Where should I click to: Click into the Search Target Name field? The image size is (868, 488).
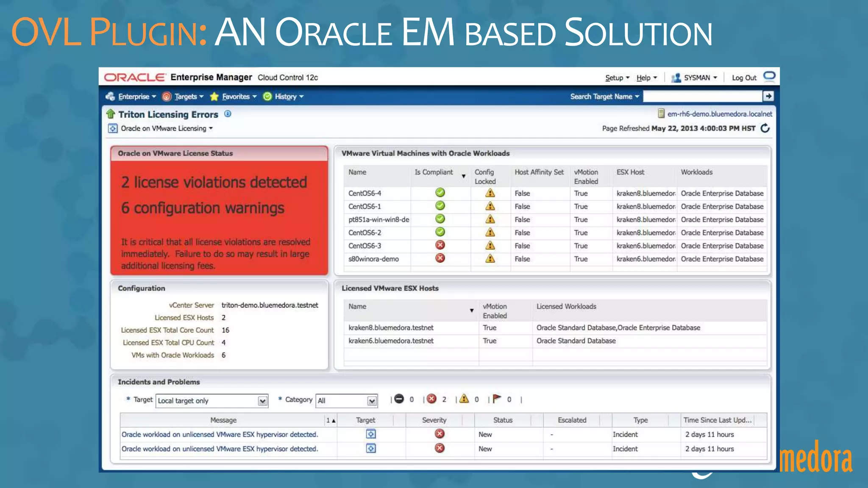click(x=702, y=97)
